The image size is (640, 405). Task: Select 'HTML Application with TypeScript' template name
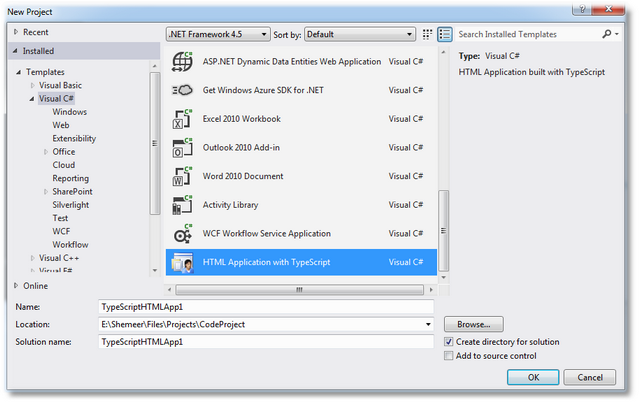coord(266,262)
